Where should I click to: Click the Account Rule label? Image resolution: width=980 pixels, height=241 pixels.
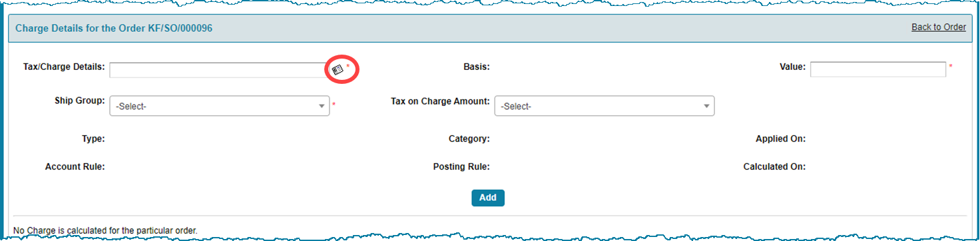click(75, 166)
